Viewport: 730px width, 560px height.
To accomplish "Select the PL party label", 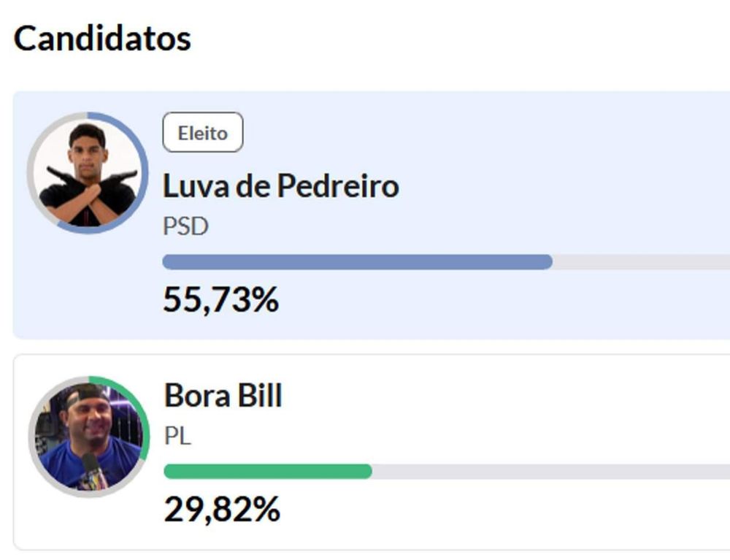I will [x=177, y=437].
